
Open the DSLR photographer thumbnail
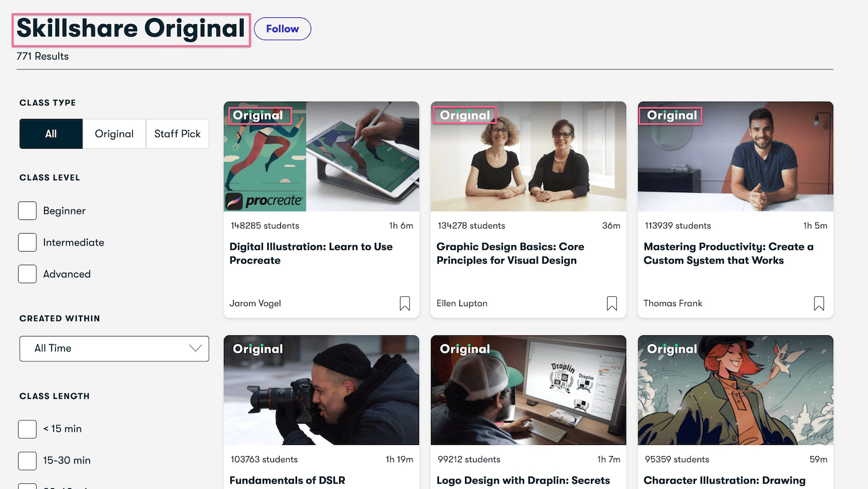point(321,390)
